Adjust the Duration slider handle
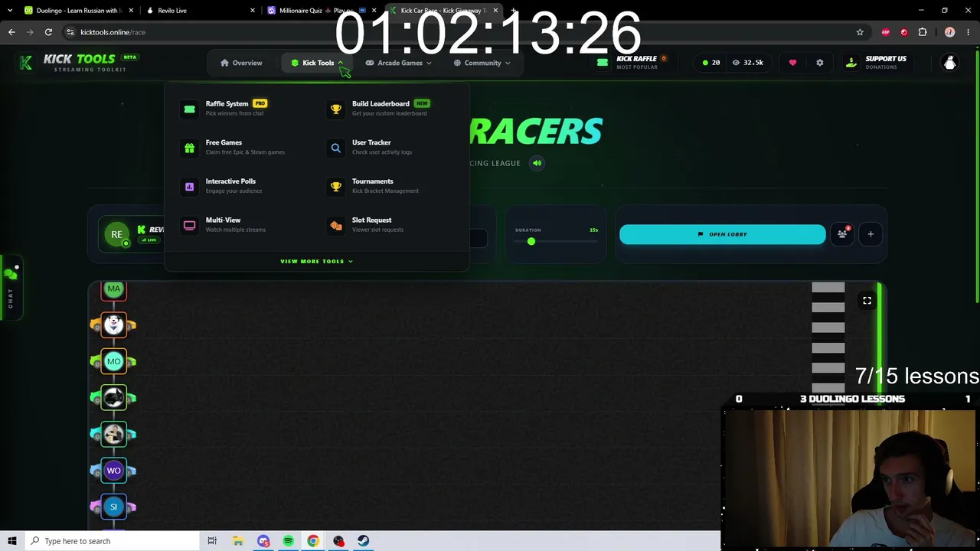This screenshot has height=551, width=980. click(531, 242)
